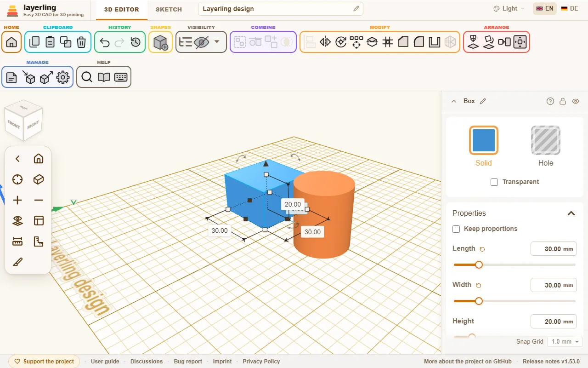
Task: Enable the Transparent checkbox
Action: click(494, 182)
